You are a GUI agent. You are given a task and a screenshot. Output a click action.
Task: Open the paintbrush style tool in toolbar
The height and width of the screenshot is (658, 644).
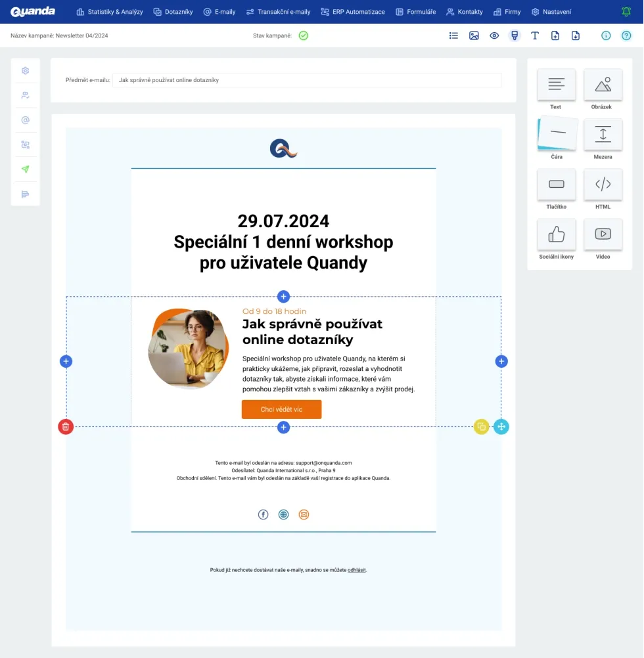tap(515, 35)
